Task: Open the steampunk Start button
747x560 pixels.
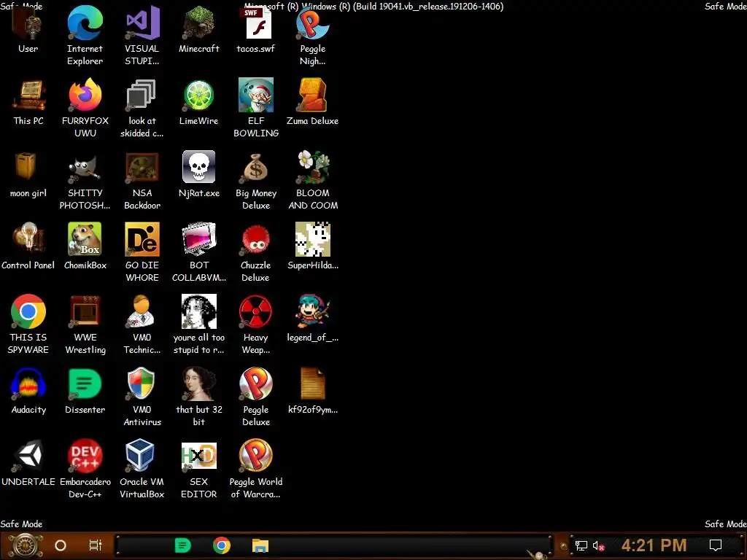Action: tap(24, 545)
